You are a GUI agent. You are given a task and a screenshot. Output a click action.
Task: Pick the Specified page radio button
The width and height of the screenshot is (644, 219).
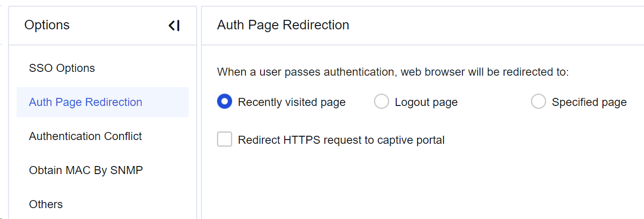[539, 102]
